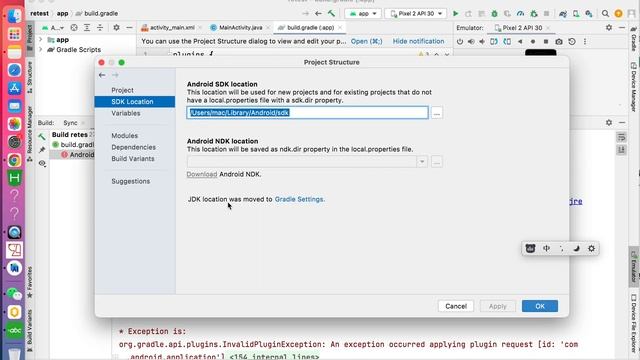Click the emulator overview square button

click(x=546, y=42)
